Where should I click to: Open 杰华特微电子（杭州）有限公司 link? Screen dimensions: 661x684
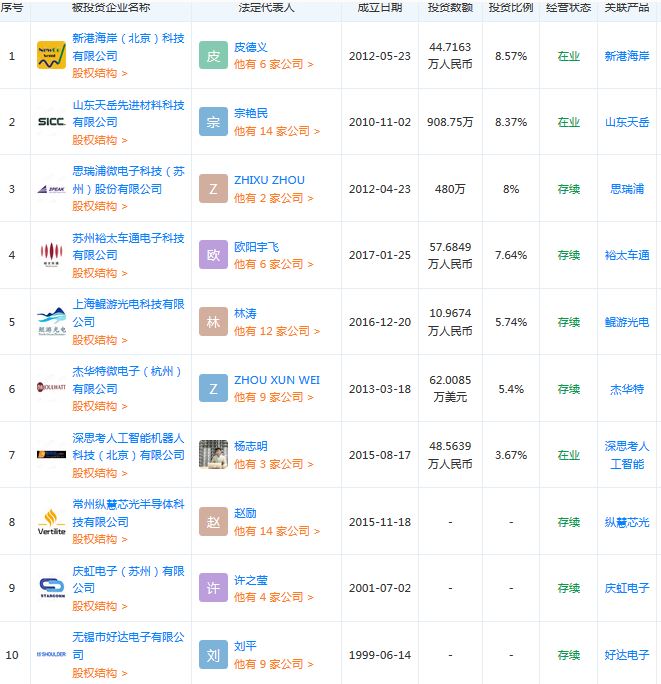coord(127,380)
